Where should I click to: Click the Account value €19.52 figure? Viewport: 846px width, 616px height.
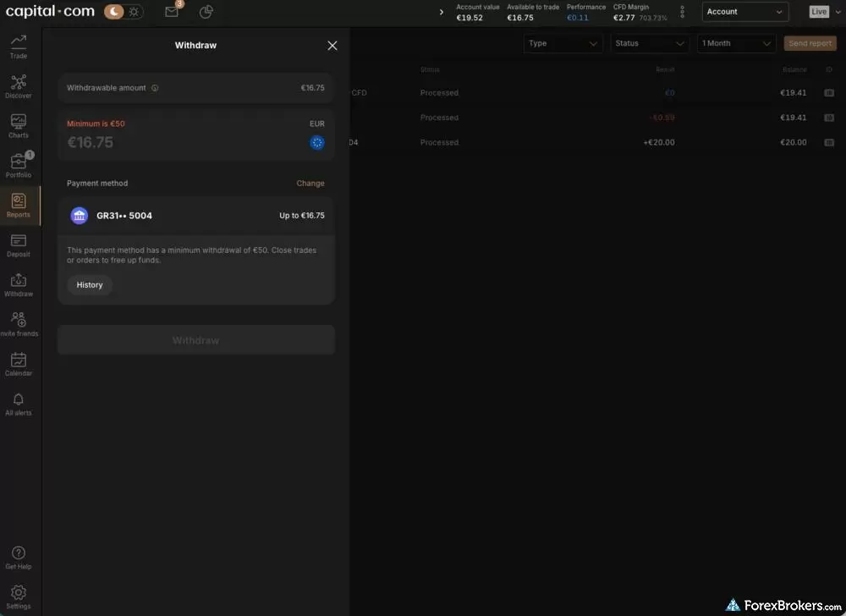tap(470, 18)
